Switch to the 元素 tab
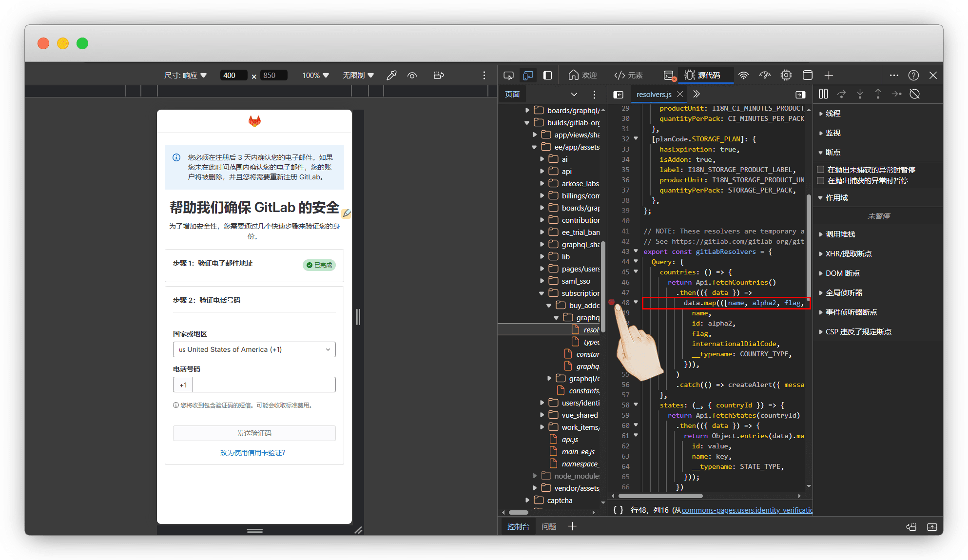The height and width of the screenshot is (560, 968). [629, 75]
